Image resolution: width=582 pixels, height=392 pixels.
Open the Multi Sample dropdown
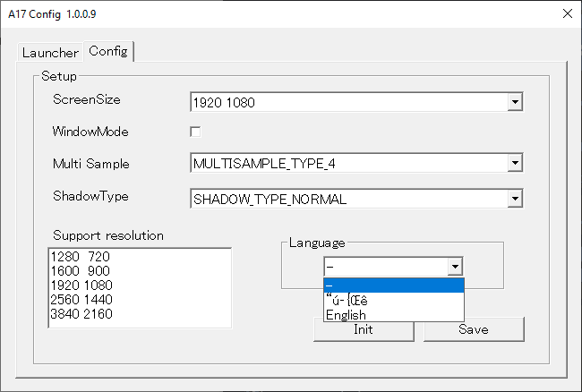tap(515, 163)
